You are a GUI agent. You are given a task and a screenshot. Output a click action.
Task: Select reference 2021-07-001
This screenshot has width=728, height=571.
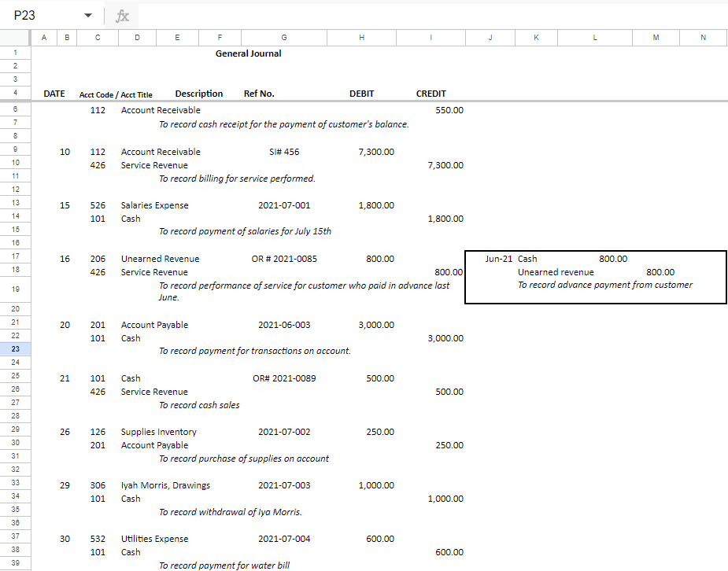coord(284,205)
